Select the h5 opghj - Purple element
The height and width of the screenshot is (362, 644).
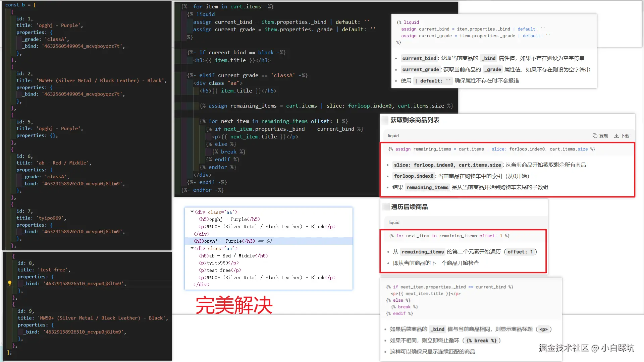229,219
